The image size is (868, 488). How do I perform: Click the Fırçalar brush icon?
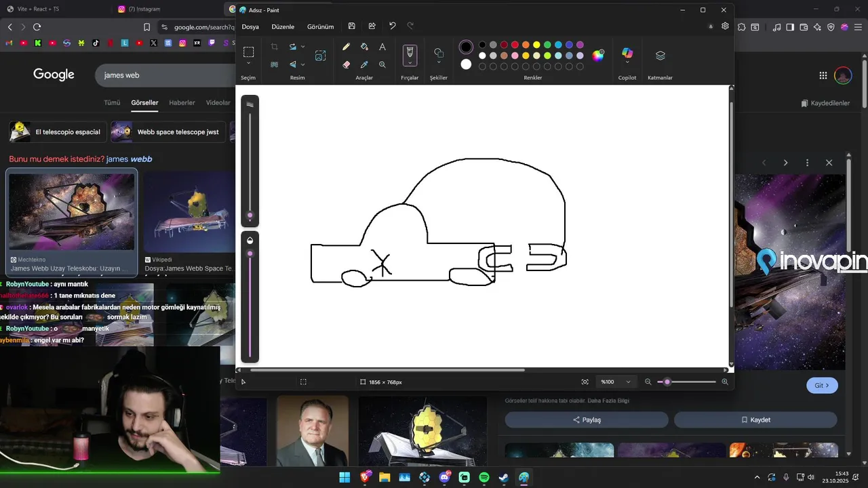coord(410,52)
